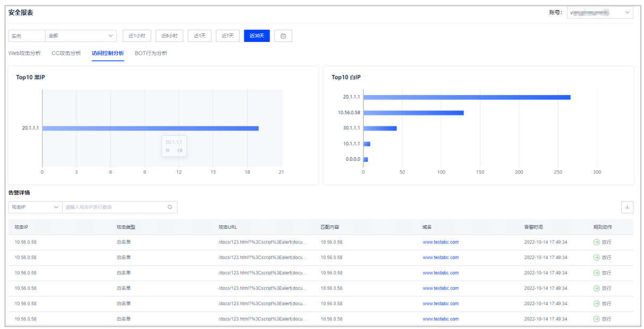Click the 10.1.1.1 bar in Top10 白IP chart
This screenshot has height=329, width=644.
pyautogui.click(x=367, y=144)
